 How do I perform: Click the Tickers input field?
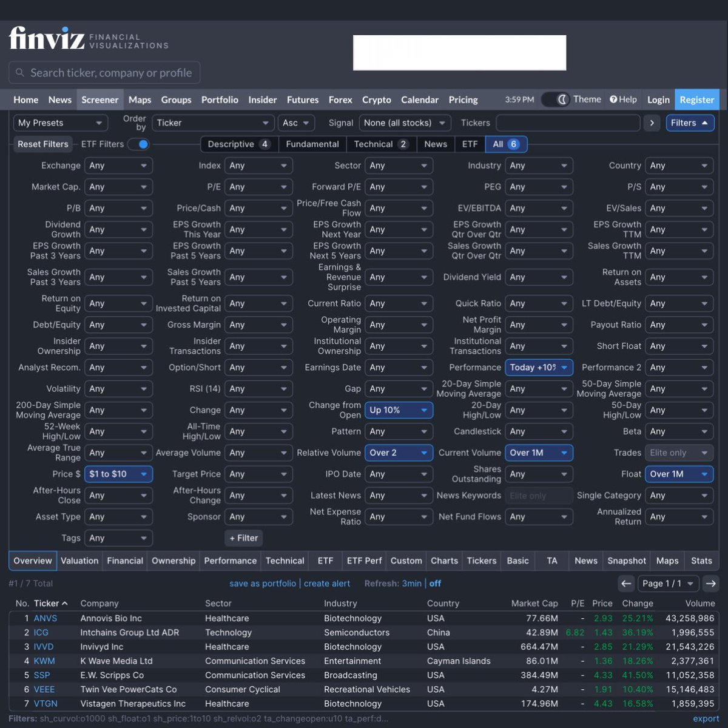click(568, 123)
